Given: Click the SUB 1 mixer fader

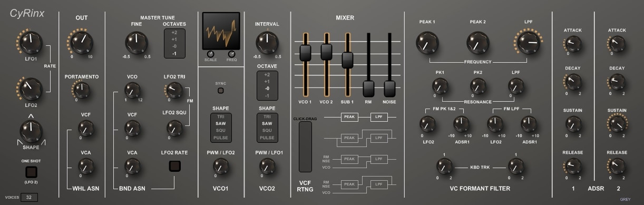Looking at the screenshot, I should coord(347,60).
